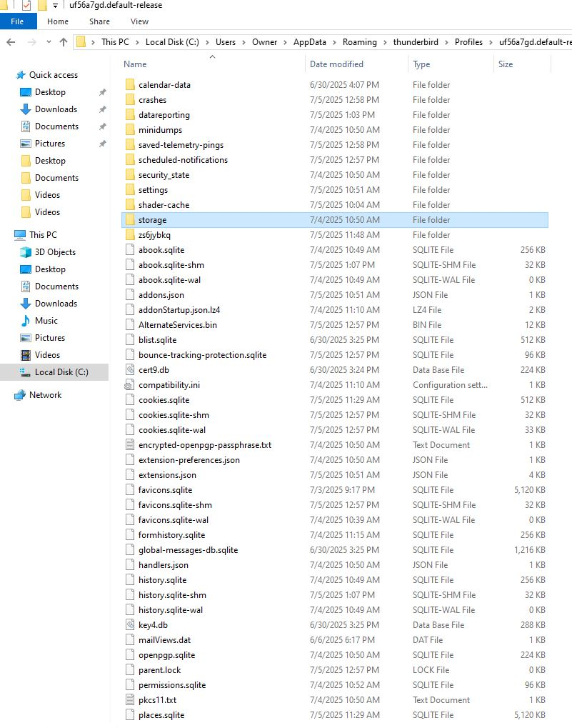Click 'thunderbird' in the address breadcrumb

pyautogui.click(x=416, y=41)
